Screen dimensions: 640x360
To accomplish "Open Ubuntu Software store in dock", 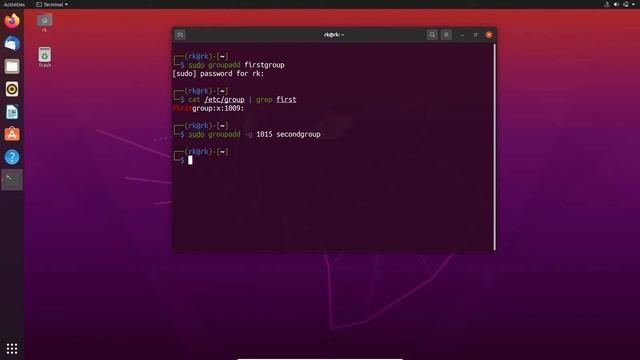I will coord(12,134).
